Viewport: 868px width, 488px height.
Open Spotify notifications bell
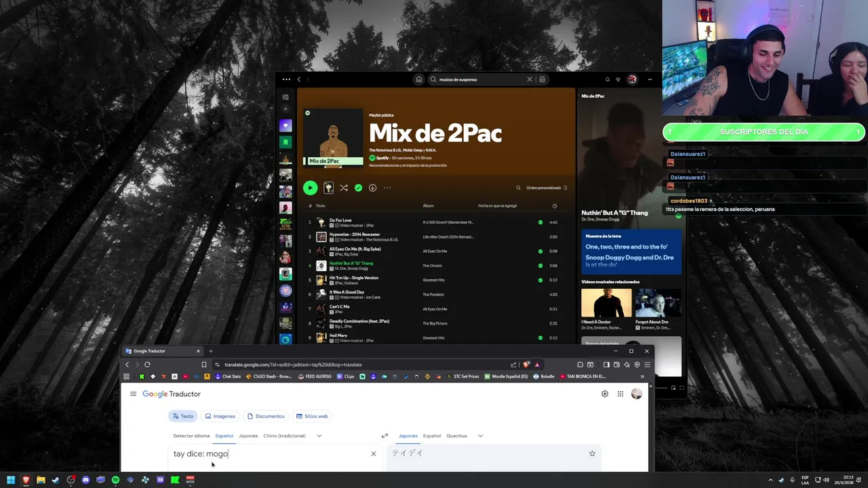pyautogui.click(x=607, y=79)
